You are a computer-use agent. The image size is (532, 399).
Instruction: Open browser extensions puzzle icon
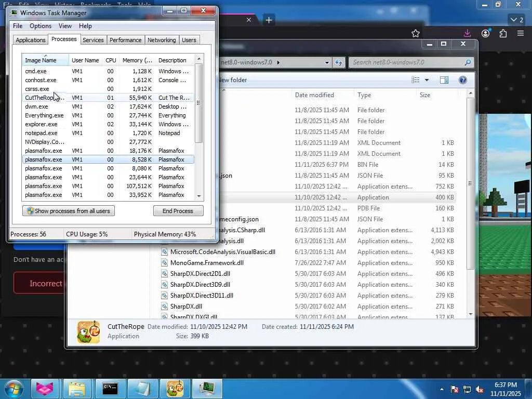(x=503, y=33)
